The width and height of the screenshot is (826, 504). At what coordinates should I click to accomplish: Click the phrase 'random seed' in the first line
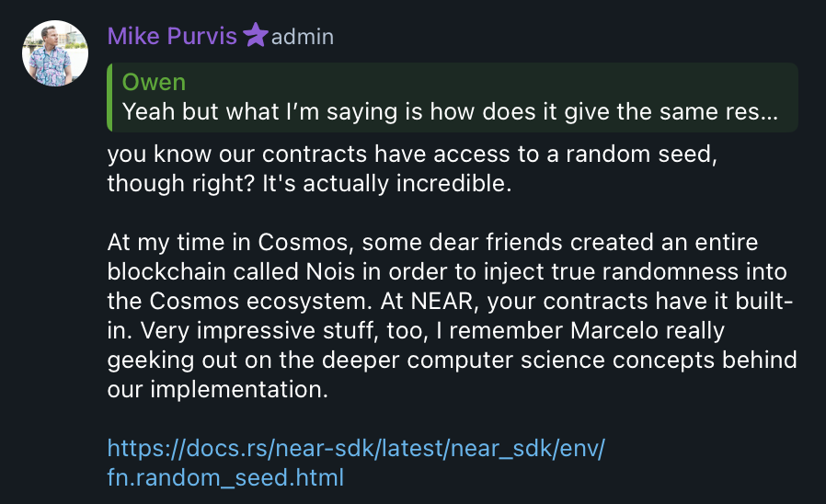coord(638,155)
